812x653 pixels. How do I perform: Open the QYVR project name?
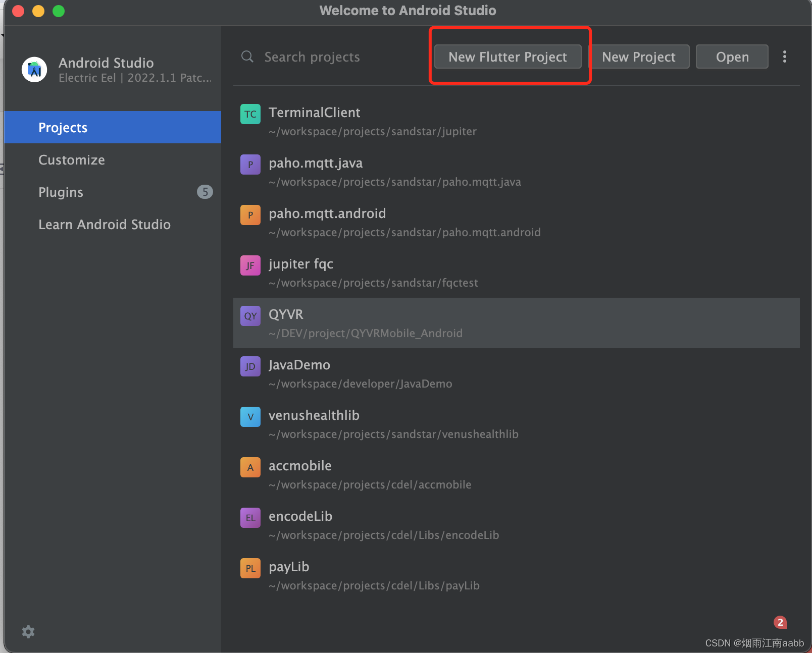pyautogui.click(x=286, y=314)
